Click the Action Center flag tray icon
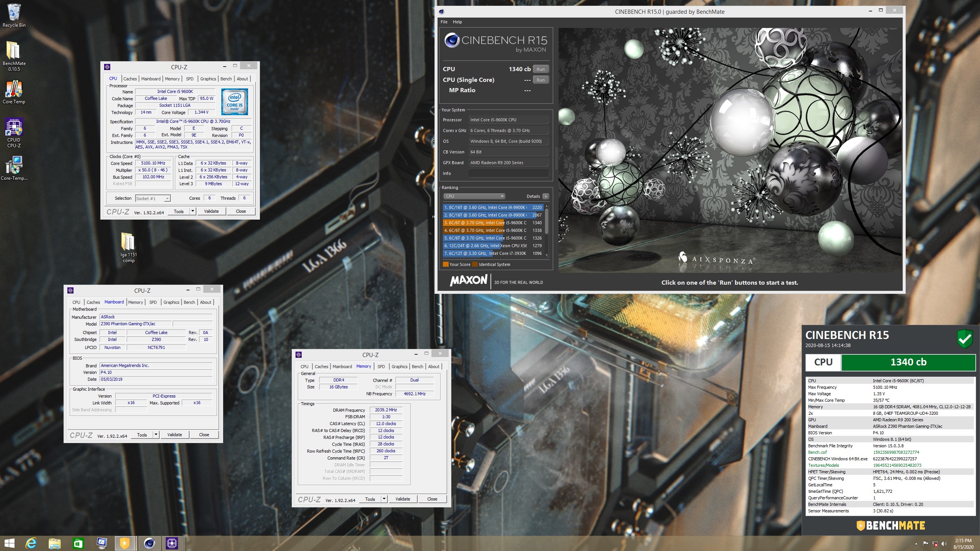980x551 pixels. point(925,544)
